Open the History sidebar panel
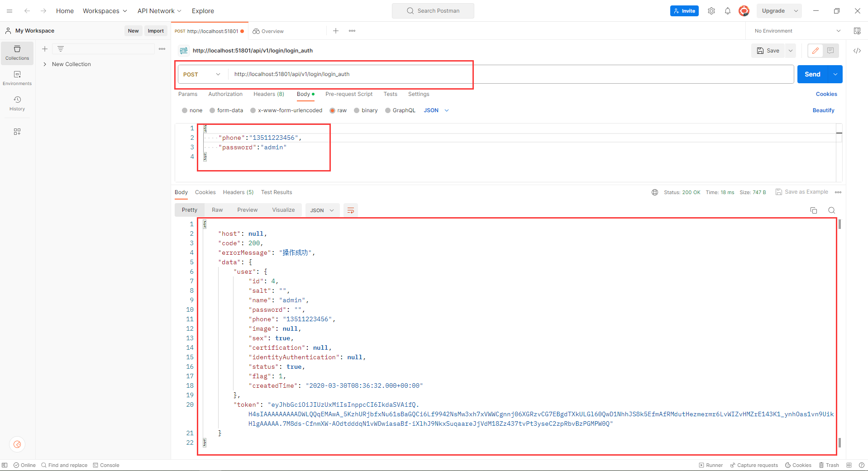868x471 pixels. pos(17,103)
